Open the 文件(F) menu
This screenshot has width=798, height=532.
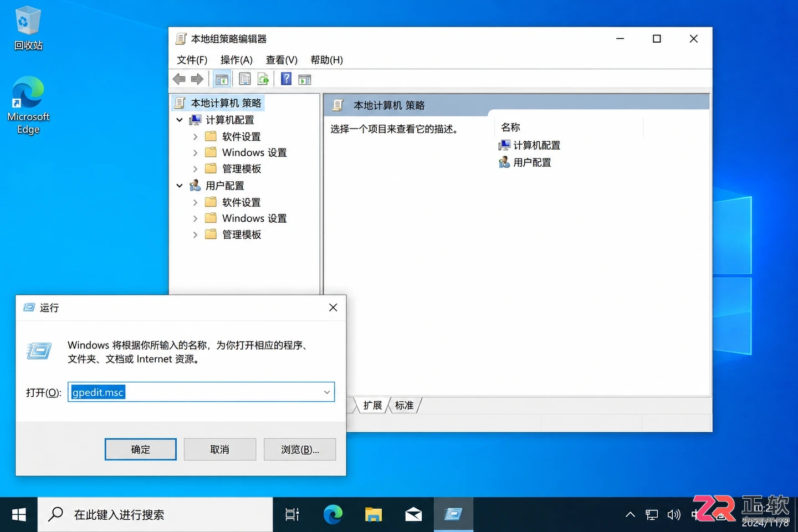(x=192, y=60)
